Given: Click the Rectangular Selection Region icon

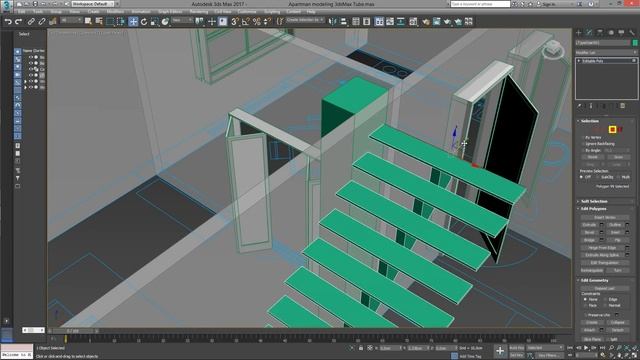Looking at the screenshot, I should click(x=110, y=22).
